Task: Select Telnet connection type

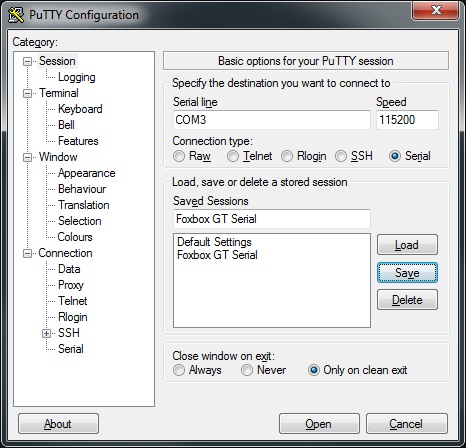Action: pyautogui.click(x=233, y=156)
